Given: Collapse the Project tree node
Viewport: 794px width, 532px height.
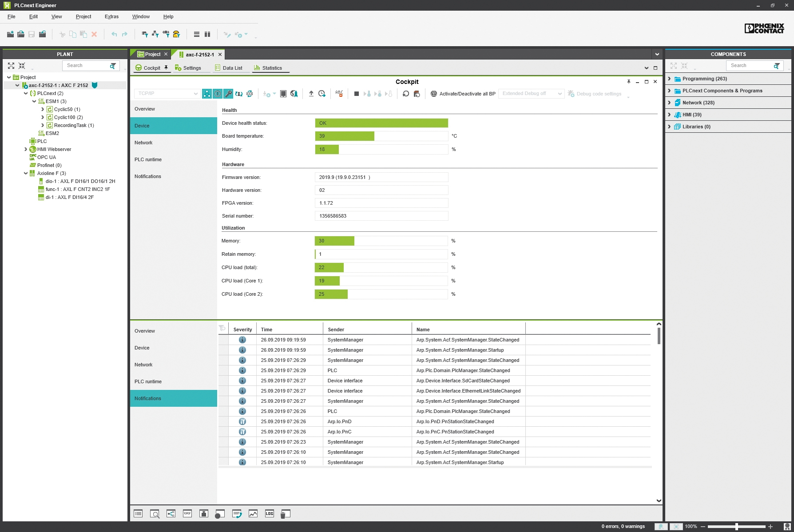Looking at the screenshot, I should [9, 77].
